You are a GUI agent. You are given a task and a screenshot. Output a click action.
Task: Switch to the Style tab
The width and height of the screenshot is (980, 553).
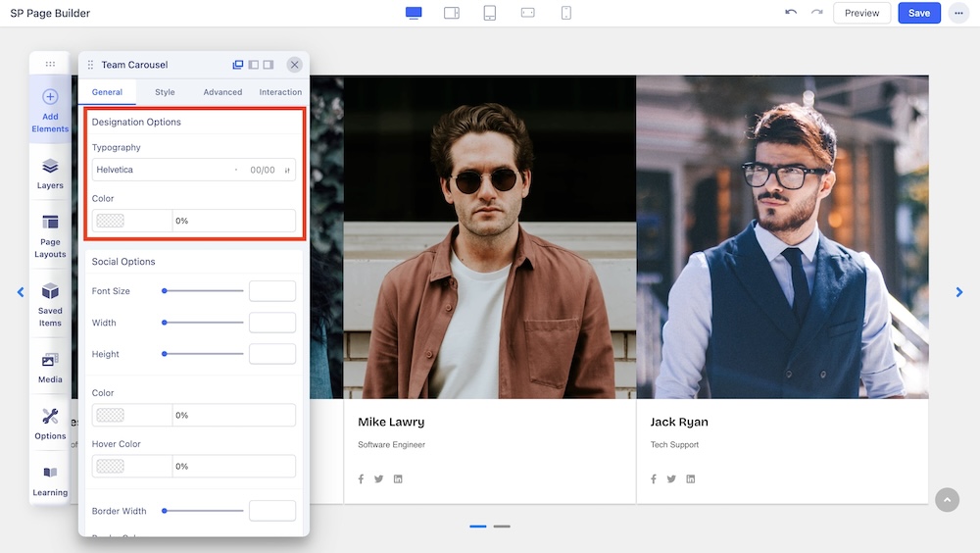pyautogui.click(x=165, y=92)
